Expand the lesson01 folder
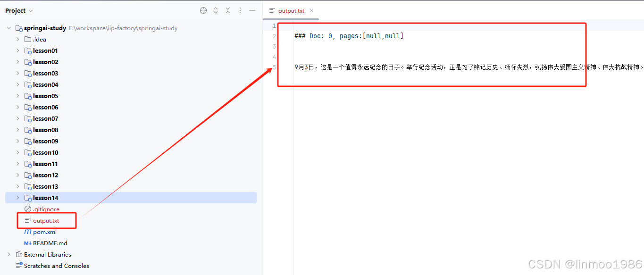This screenshot has width=644, height=275. pos(17,50)
